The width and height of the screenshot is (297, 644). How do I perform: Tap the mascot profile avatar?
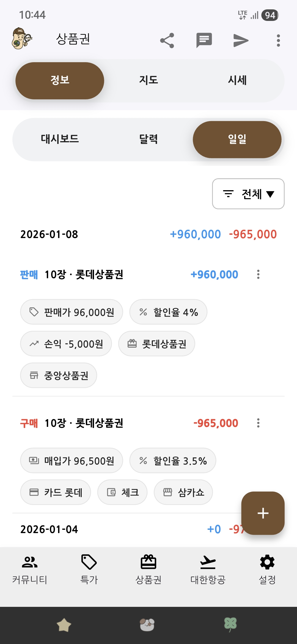tap(22, 39)
